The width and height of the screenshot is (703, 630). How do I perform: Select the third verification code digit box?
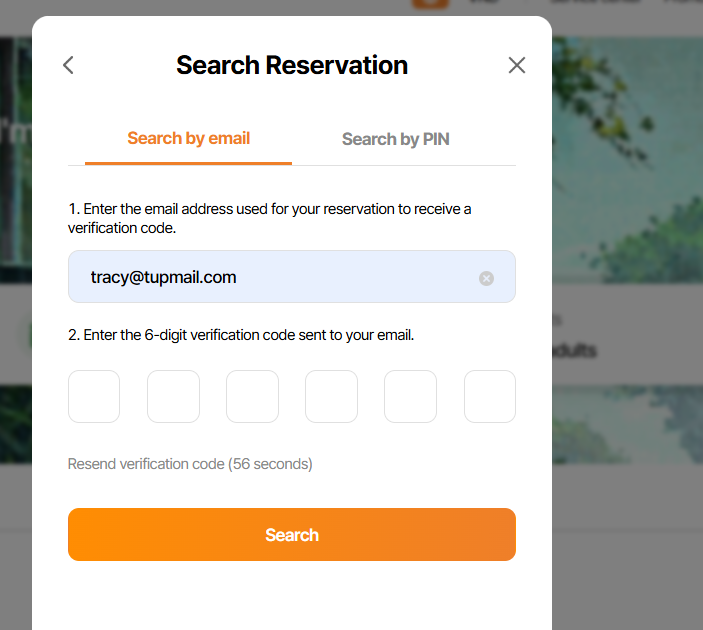[252, 396]
